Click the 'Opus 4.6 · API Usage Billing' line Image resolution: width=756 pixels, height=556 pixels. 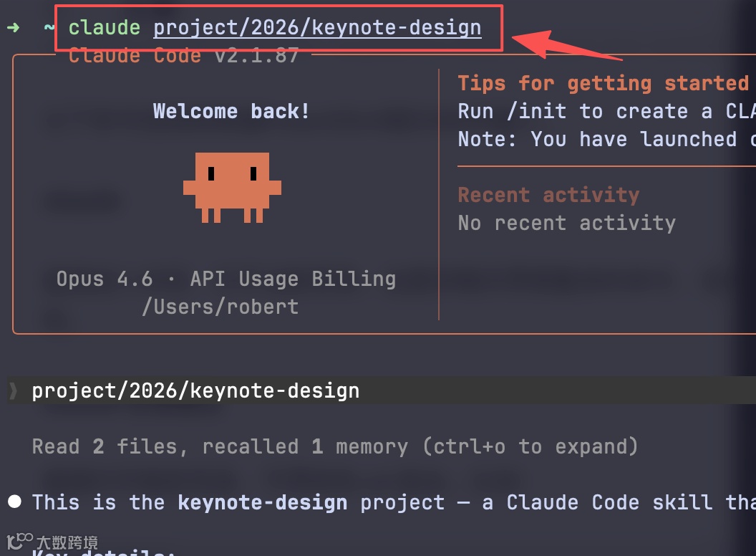[x=226, y=279]
